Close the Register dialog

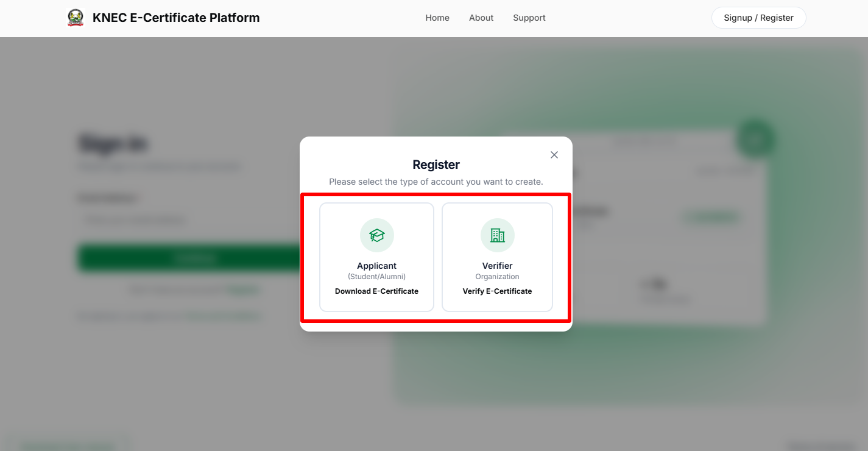(554, 155)
